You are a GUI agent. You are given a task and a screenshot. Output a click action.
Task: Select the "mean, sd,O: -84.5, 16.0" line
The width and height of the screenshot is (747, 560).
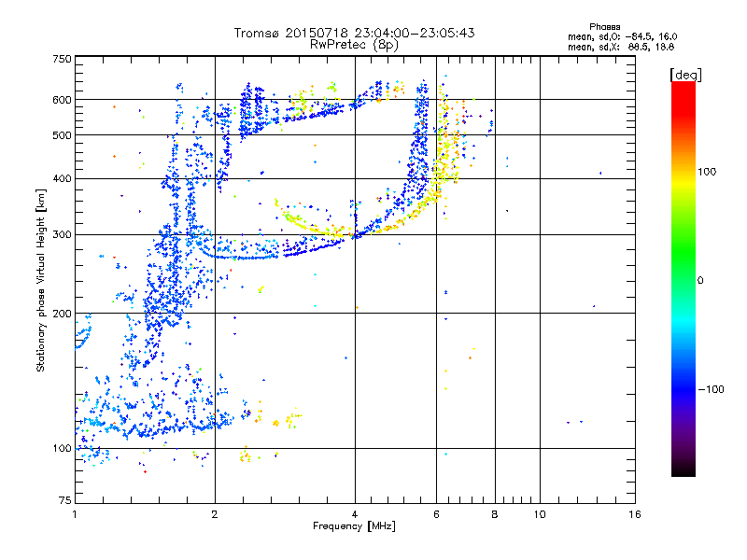pos(622,36)
